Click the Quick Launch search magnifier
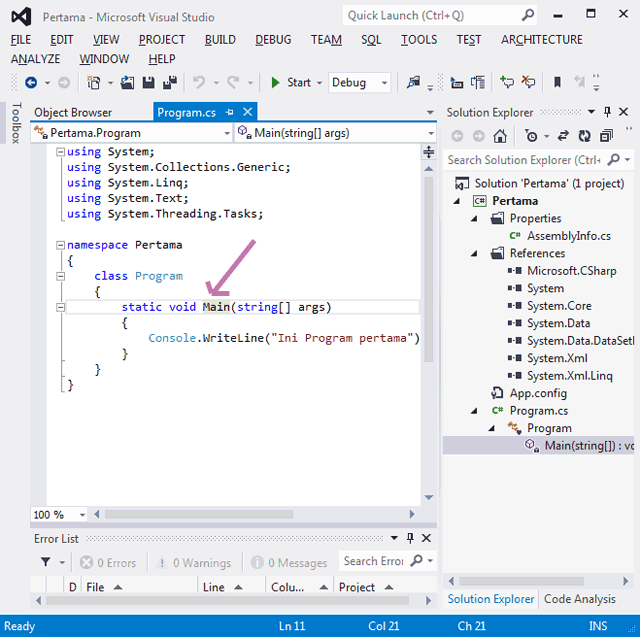Viewport: 640px width, 637px height. [x=528, y=16]
